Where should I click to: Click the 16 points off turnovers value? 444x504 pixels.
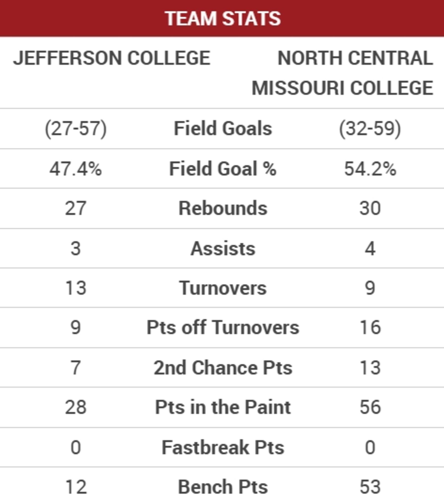[x=370, y=328]
